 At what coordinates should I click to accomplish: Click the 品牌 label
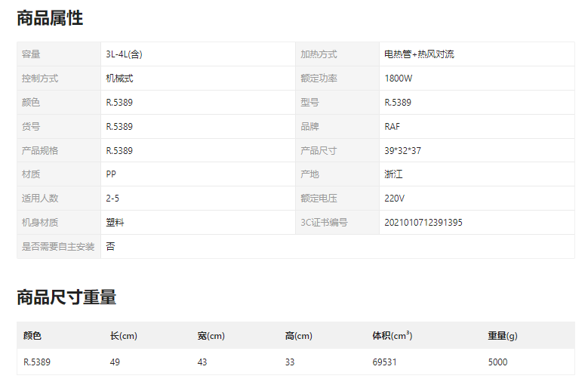(309, 126)
